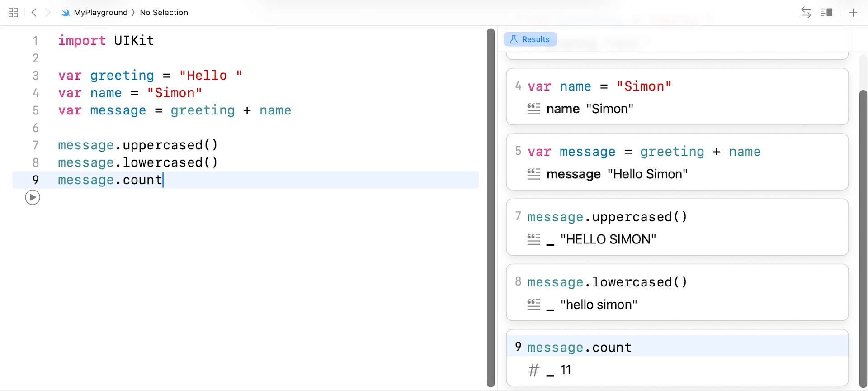Click the var message result card
868x391 pixels.
click(x=677, y=162)
